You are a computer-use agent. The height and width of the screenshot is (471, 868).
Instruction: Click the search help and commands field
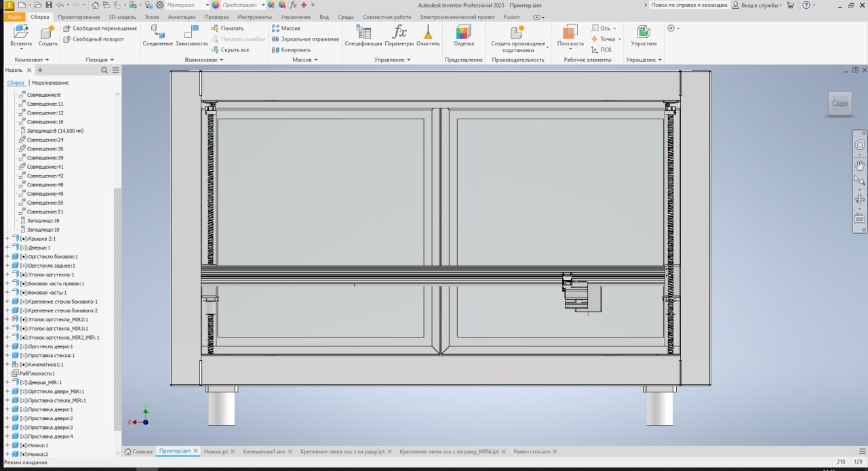pyautogui.click(x=690, y=5)
